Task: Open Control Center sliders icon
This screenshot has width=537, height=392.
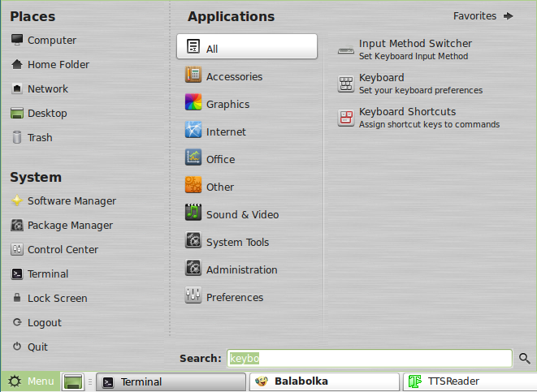Action: 17,249
